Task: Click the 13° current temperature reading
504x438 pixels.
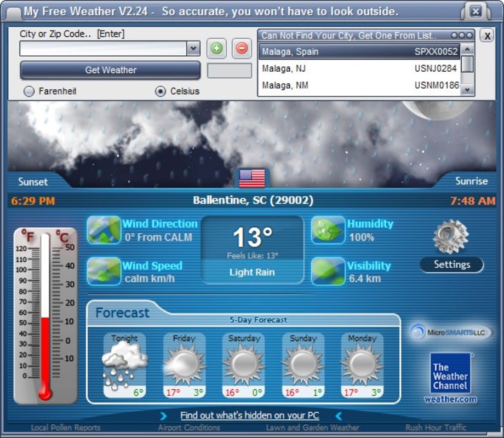Action: [x=253, y=238]
